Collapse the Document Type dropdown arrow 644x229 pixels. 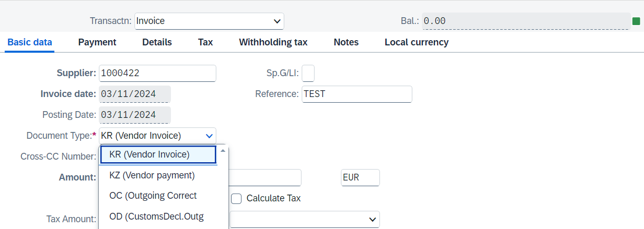click(x=209, y=136)
